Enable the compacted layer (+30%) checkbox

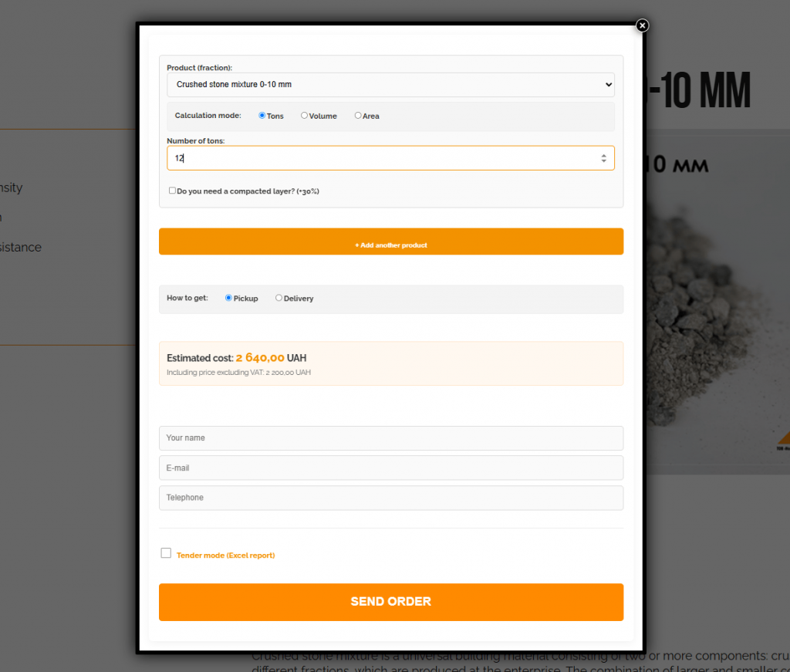pos(172,191)
